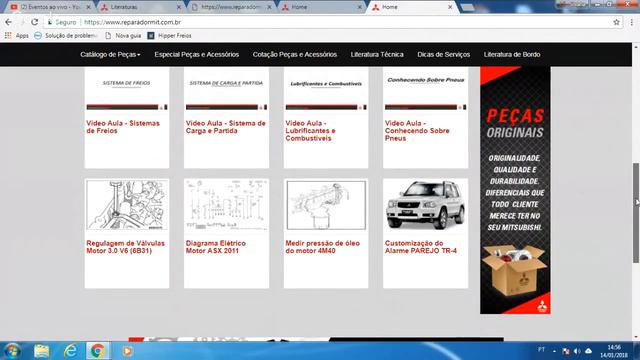
Task: Reload the page with the refresh icon
Action: (x=34, y=22)
